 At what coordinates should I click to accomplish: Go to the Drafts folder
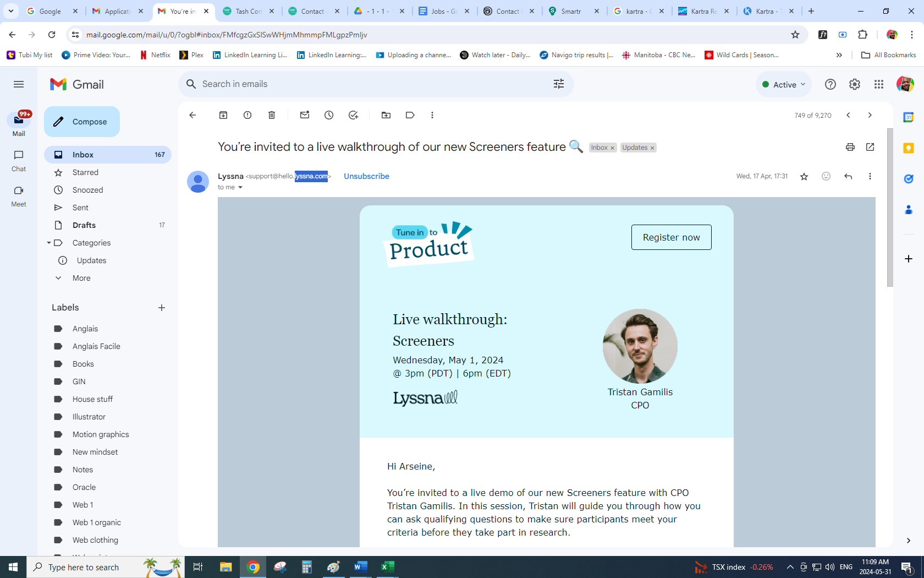point(84,225)
